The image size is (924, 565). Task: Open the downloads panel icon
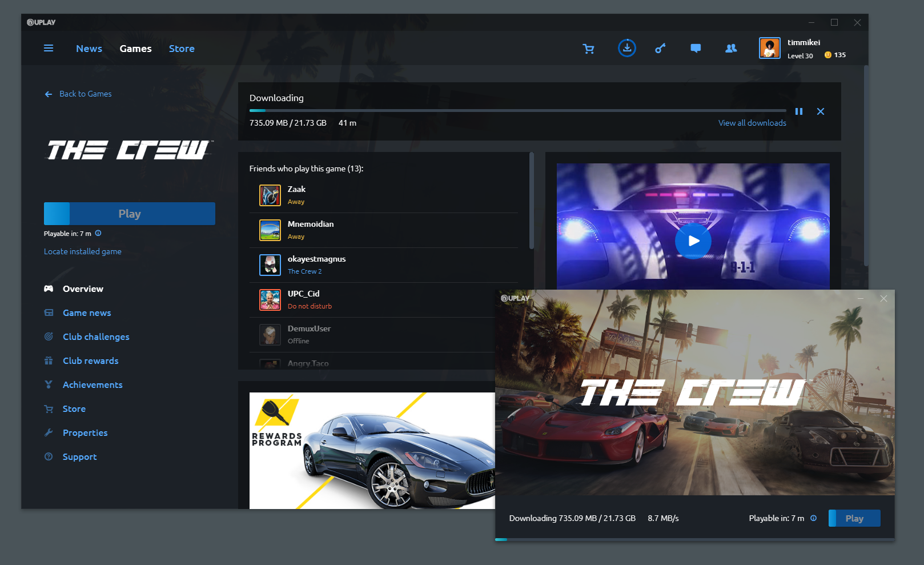pyautogui.click(x=627, y=48)
